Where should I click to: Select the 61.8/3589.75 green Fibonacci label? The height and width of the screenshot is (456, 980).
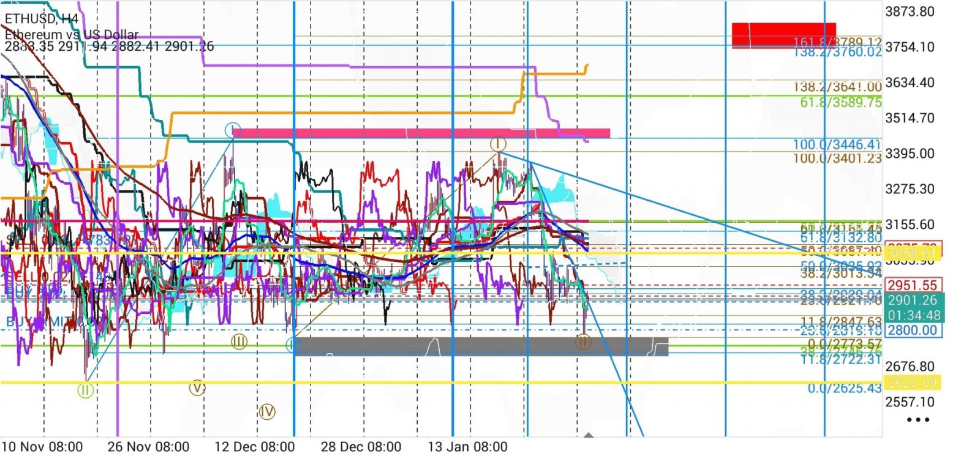tap(840, 102)
